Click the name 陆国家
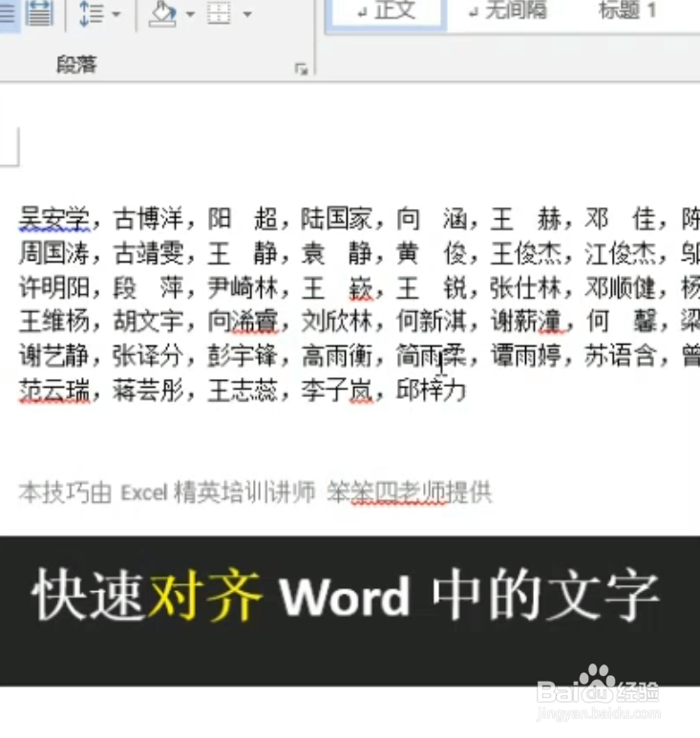The height and width of the screenshot is (738, 700). (336, 219)
